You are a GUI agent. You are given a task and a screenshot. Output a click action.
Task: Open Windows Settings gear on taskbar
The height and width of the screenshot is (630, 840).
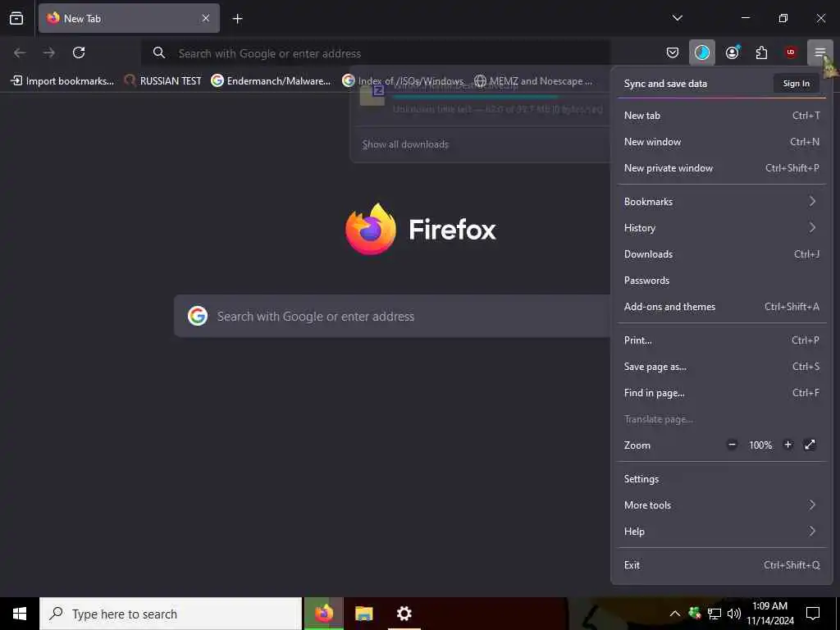pyautogui.click(x=404, y=614)
